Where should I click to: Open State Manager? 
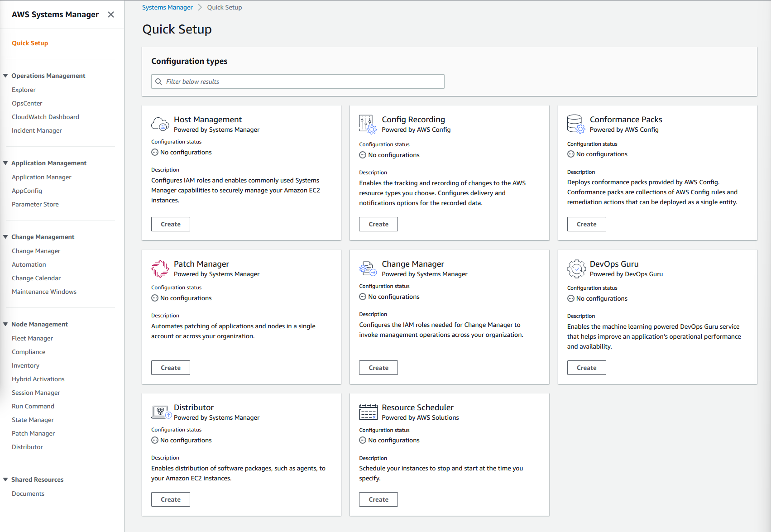[33, 420]
